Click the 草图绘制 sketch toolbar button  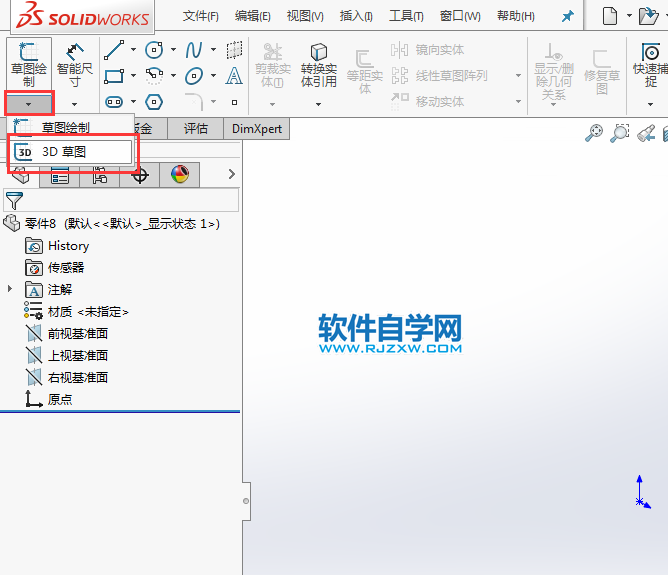(29, 64)
